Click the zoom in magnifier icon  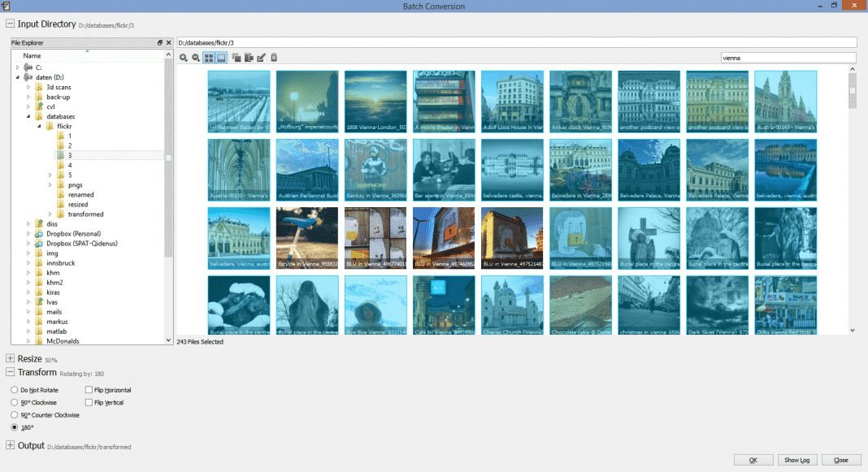(x=183, y=58)
